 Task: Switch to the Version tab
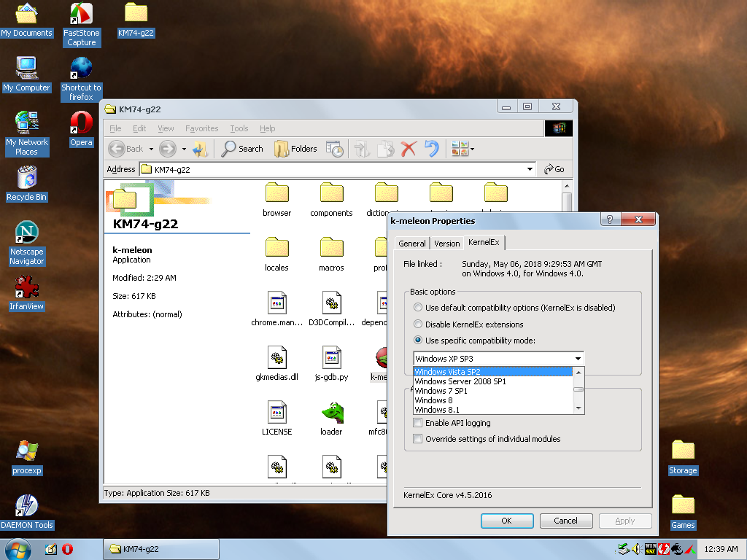coord(446,243)
